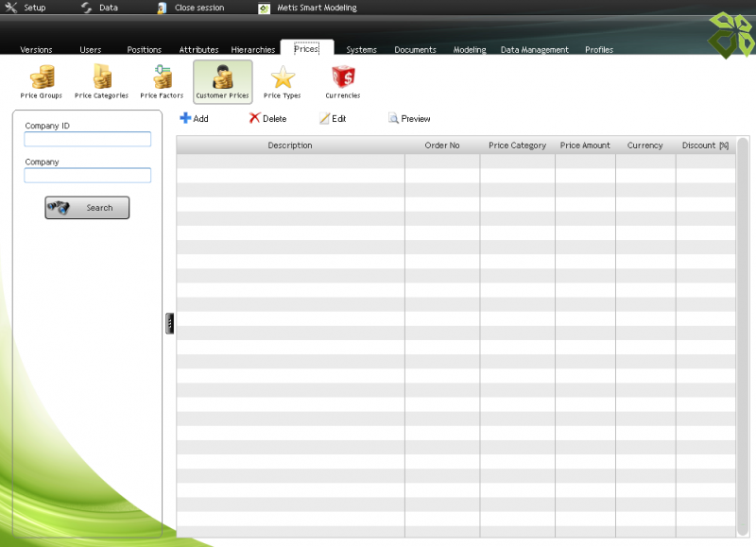756x547 pixels.
Task: Switch to the Hierarchies tab
Action: [252, 50]
